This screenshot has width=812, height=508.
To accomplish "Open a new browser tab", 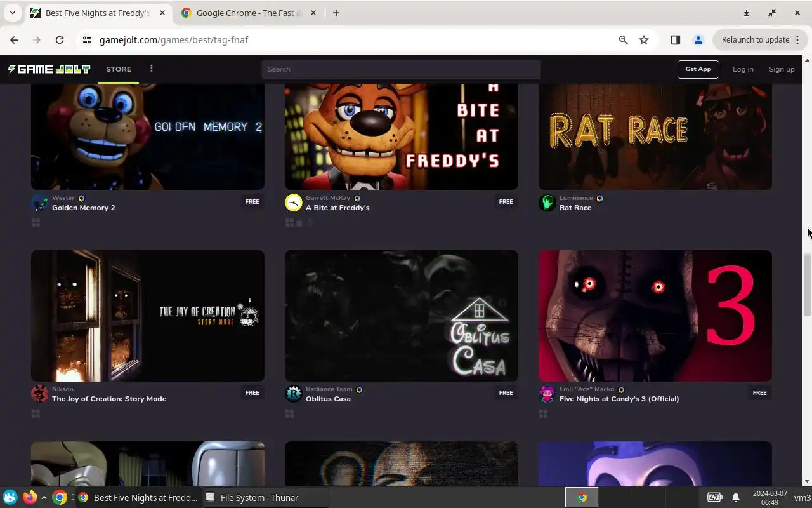I will coord(336,13).
